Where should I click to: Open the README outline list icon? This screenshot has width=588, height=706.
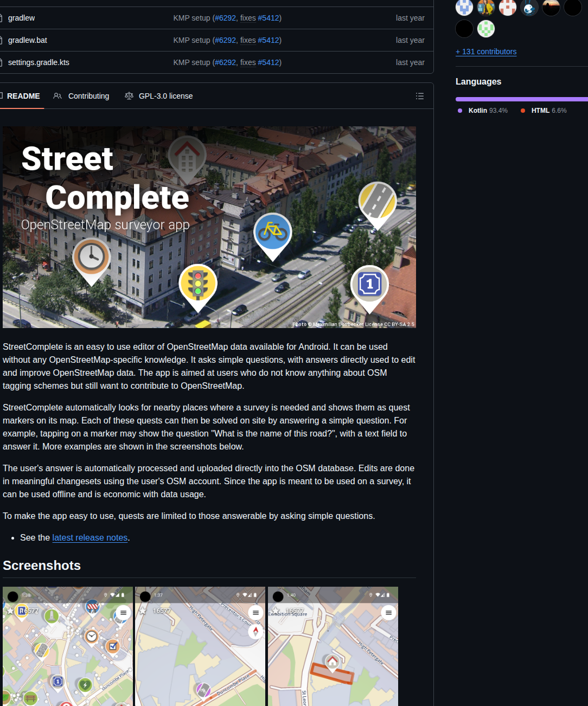click(419, 96)
